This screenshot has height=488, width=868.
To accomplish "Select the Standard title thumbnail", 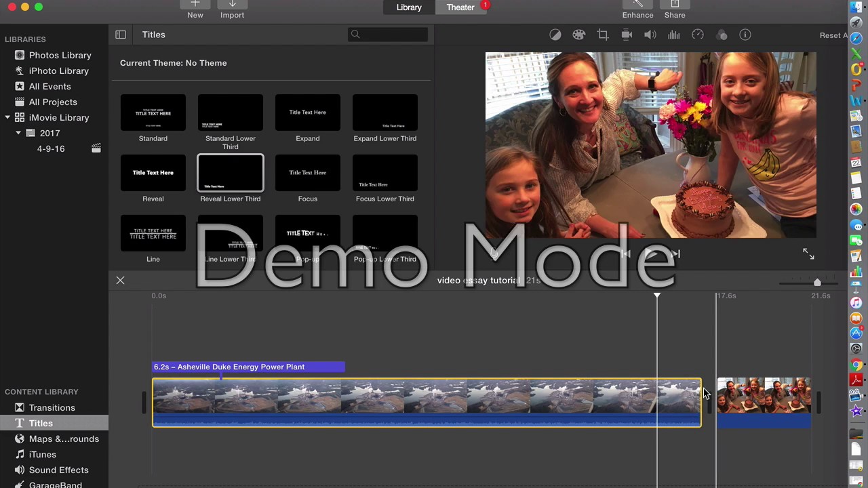I will pyautogui.click(x=153, y=113).
